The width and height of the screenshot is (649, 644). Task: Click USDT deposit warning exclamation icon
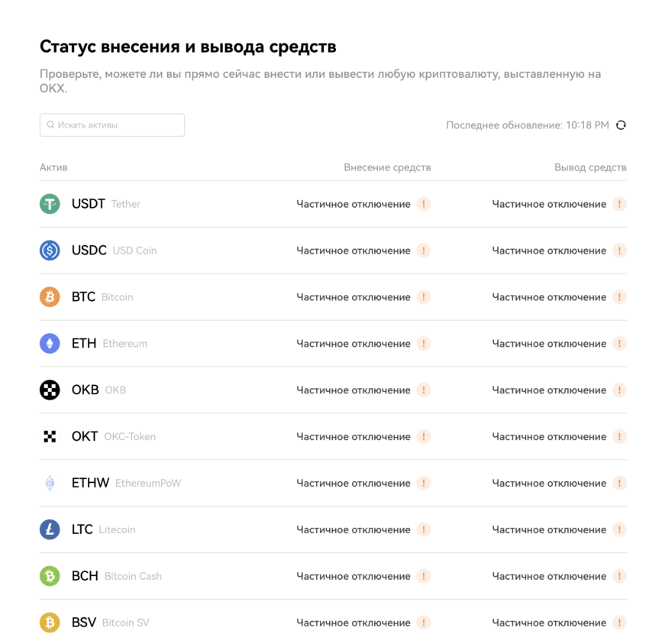click(x=424, y=204)
